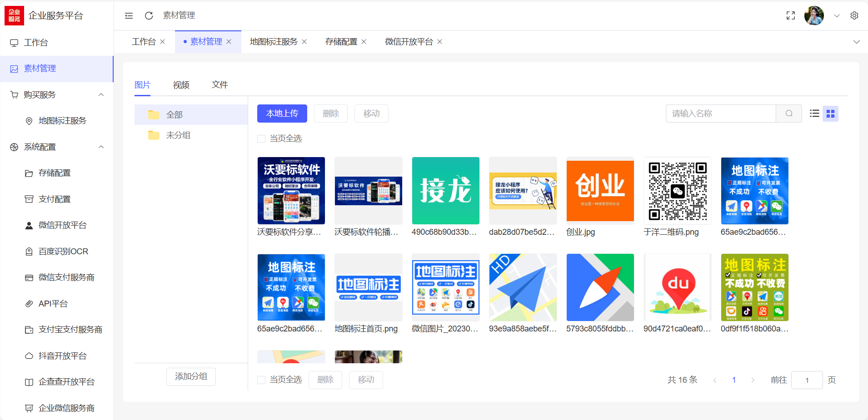Click the top 删除 button
This screenshot has width=868, height=420.
(331, 114)
